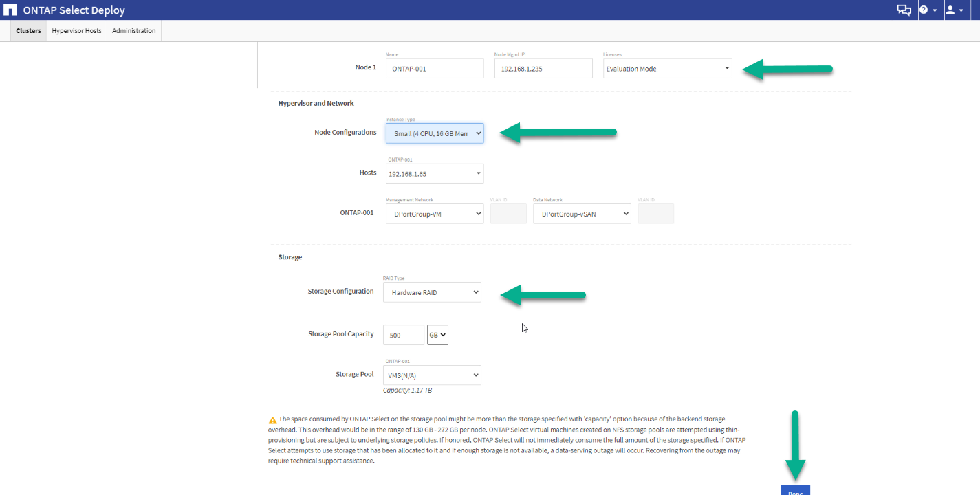Click the 'Storage Configuration' label
This screenshot has width=980, height=495.
(341, 291)
